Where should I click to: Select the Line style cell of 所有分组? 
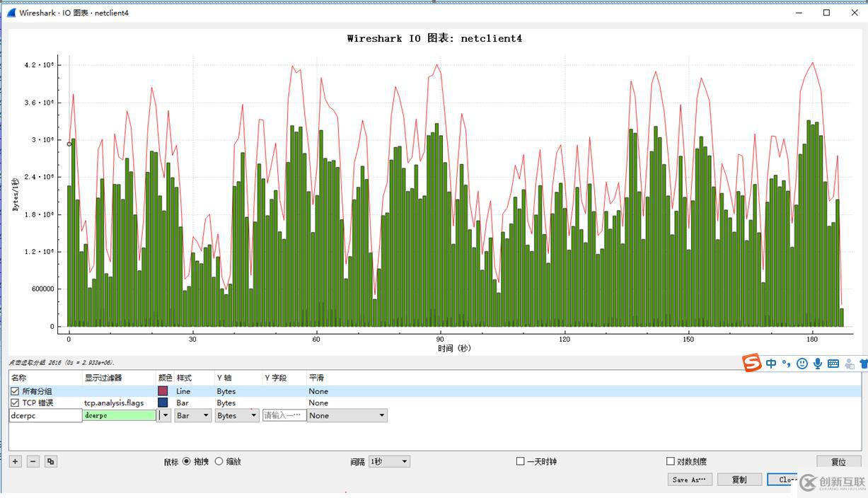coord(183,391)
